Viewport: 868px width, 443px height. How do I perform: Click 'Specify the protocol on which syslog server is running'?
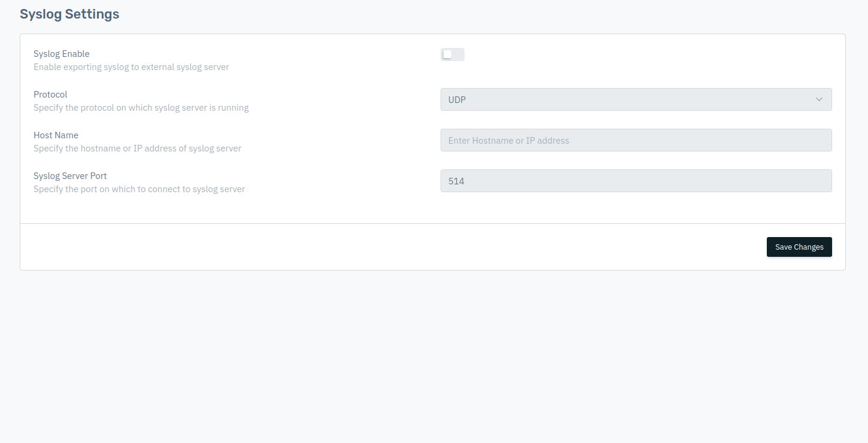click(x=141, y=108)
